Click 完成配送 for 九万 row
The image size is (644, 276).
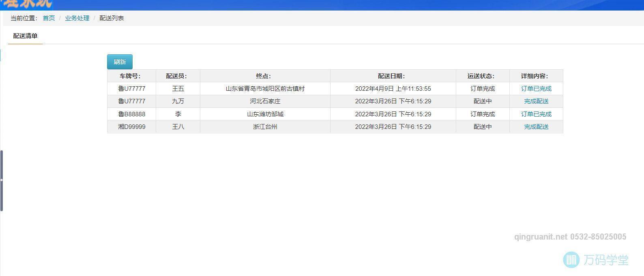pos(536,101)
